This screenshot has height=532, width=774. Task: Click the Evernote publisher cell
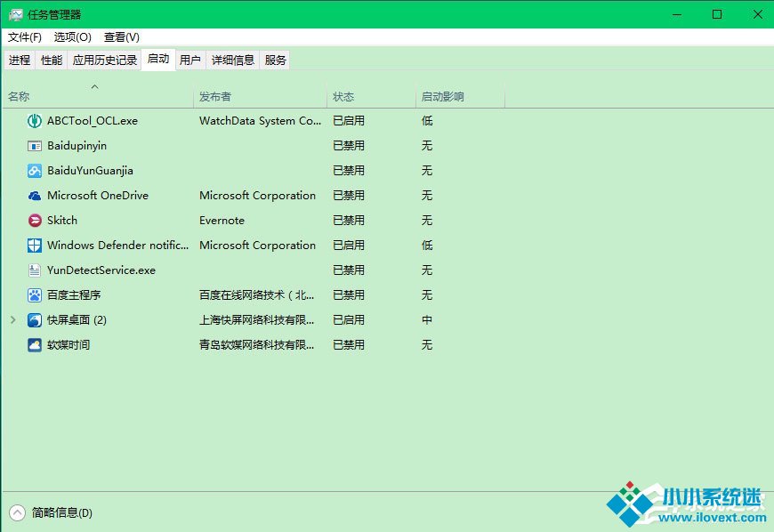click(222, 221)
